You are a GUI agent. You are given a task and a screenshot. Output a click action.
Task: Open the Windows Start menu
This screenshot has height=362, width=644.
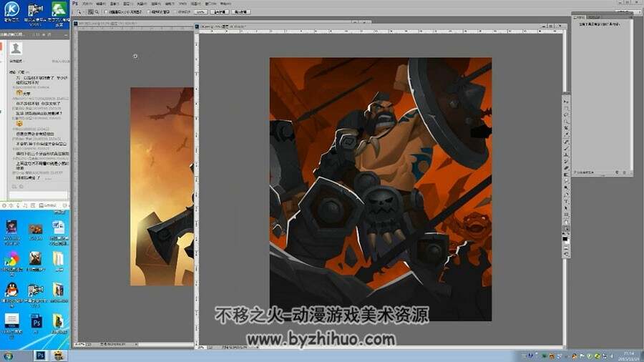pos(8,356)
